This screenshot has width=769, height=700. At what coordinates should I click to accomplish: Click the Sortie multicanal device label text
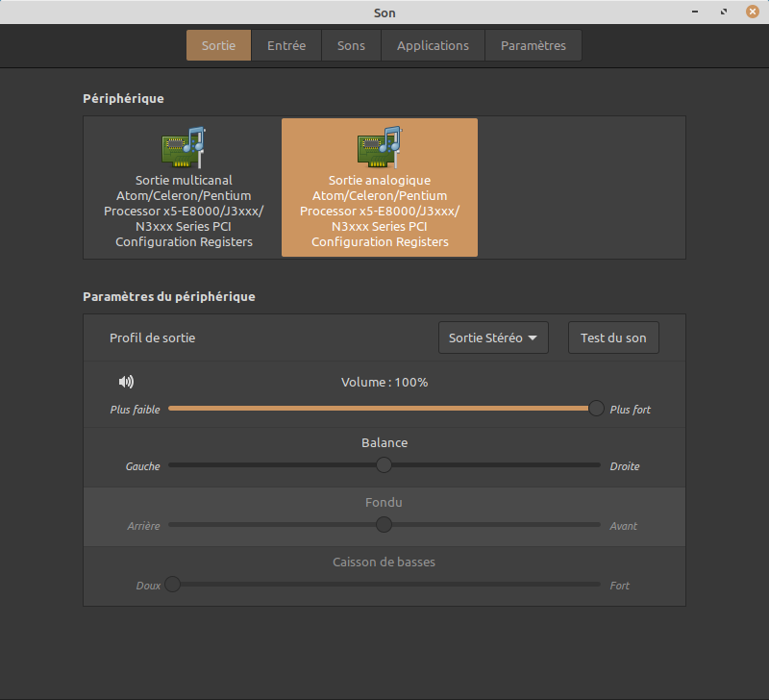(184, 211)
